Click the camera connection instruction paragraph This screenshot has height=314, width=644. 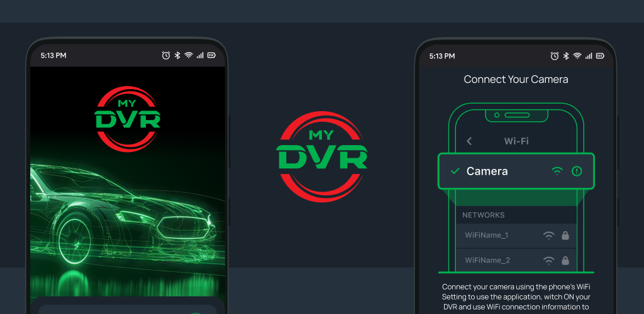[x=516, y=297]
